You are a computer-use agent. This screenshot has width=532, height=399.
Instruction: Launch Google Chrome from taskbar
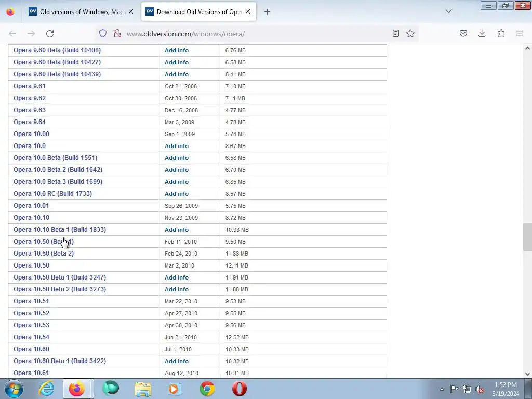coord(207,389)
